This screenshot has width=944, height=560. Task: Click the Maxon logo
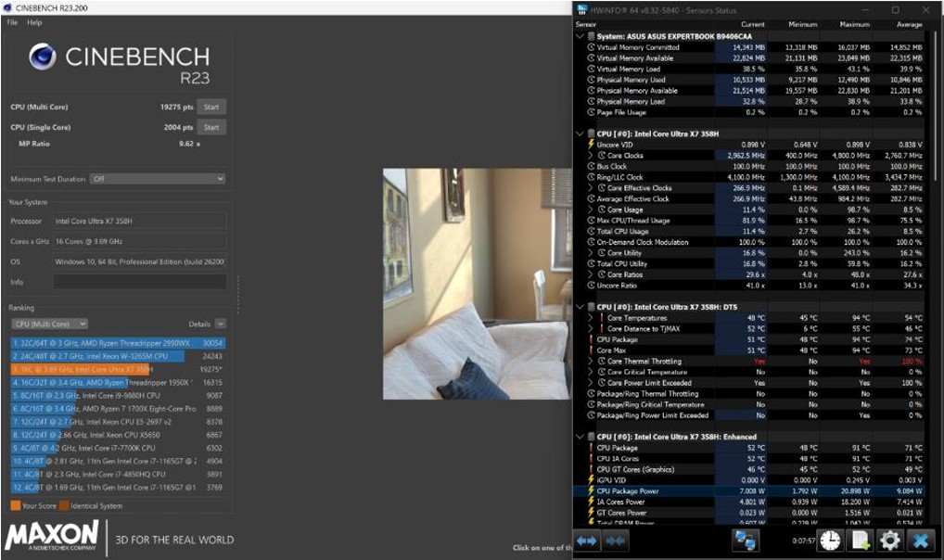point(51,535)
